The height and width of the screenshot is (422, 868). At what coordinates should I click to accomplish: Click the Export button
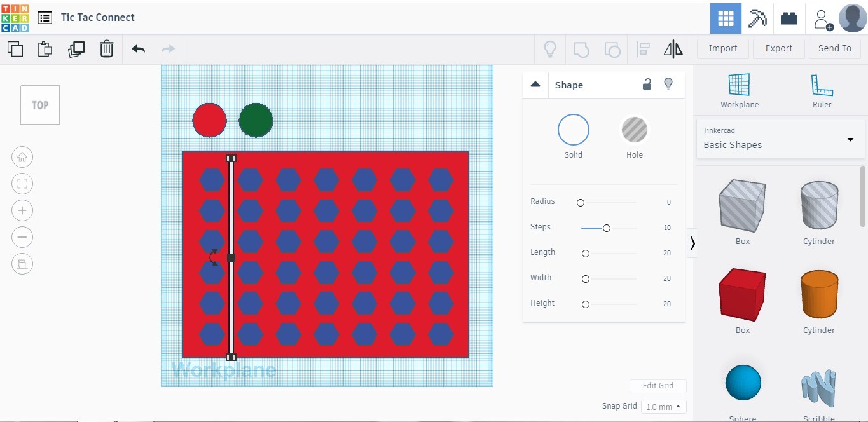(779, 48)
